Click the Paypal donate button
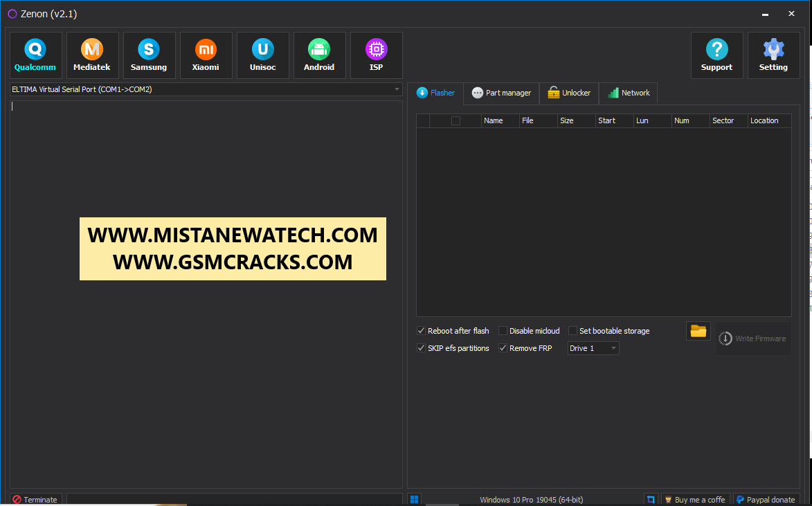 point(766,500)
